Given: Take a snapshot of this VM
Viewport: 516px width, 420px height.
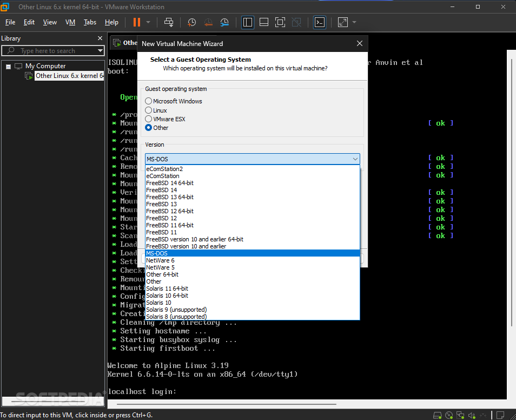Looking at the screenshot, I should coord(191,22).
